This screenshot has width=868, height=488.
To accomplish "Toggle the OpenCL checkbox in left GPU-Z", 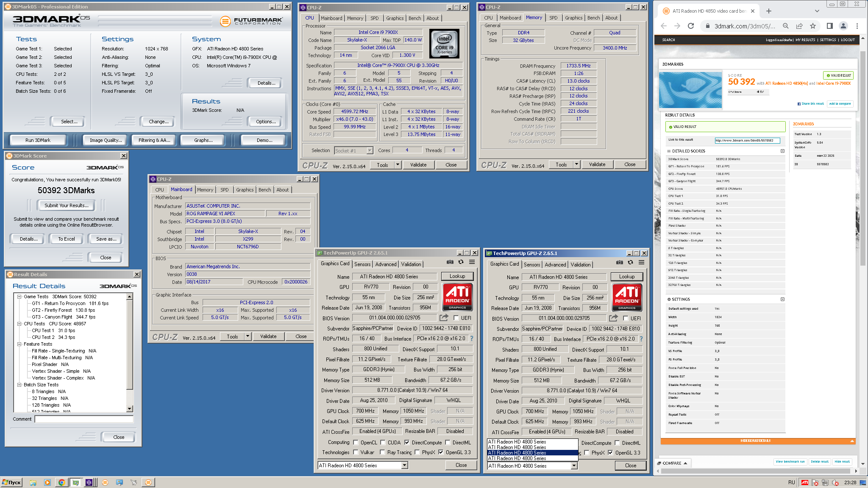I will (x=356, y=442).
